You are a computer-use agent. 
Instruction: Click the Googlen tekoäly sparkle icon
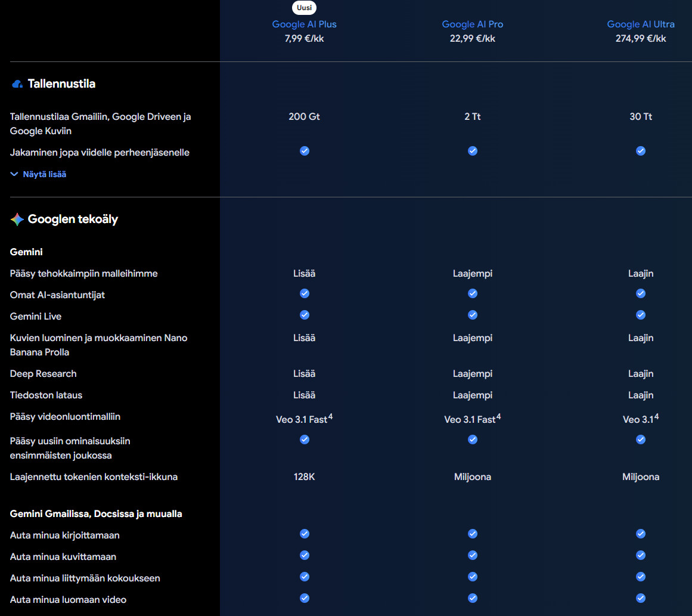[17, 219]
